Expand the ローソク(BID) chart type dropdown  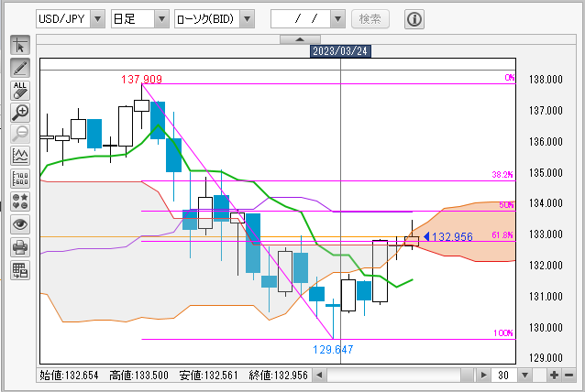point(247,19)
